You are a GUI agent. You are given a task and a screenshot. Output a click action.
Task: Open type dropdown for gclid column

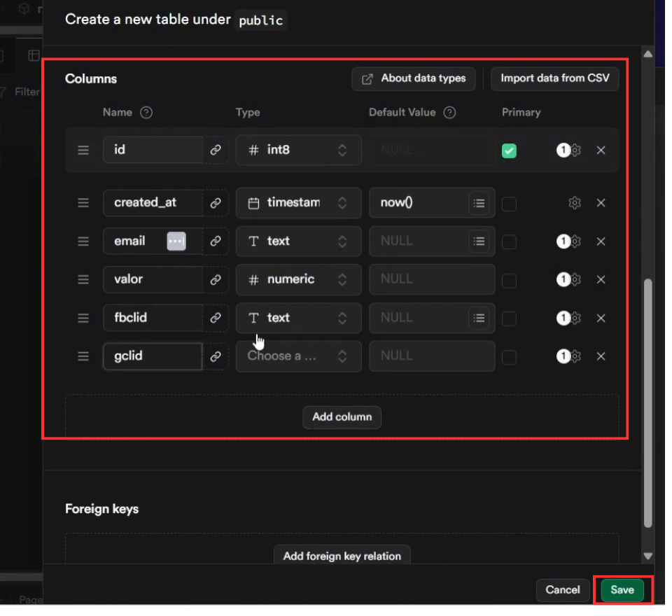pos(298,356)
